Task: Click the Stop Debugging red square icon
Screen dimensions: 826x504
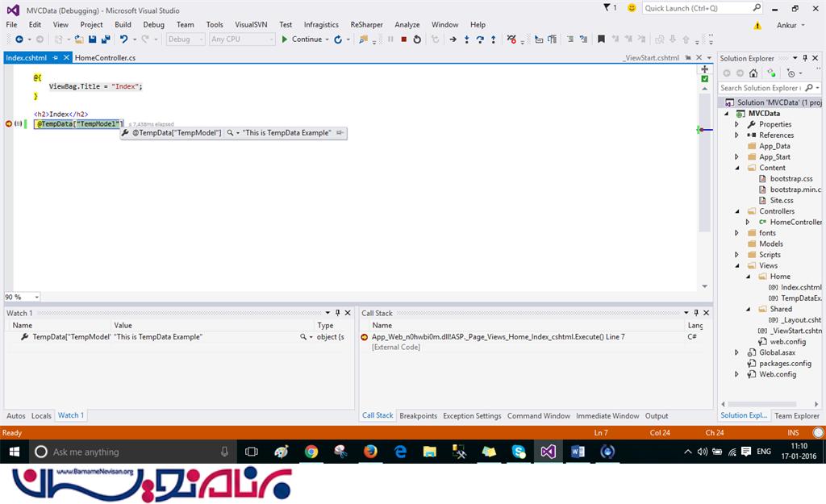Action: tap(404, 39)
